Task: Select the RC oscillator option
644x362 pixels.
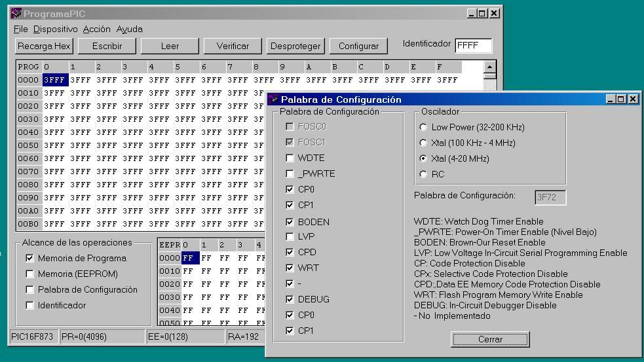Action: click(x=423, y=174)
